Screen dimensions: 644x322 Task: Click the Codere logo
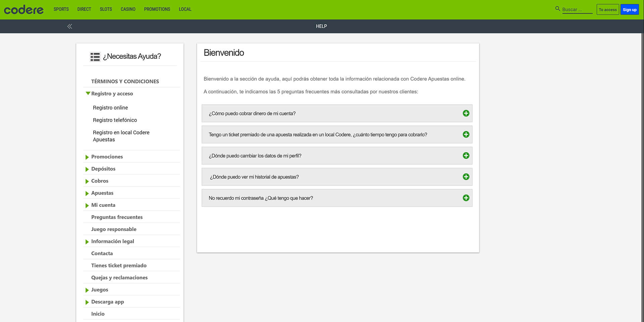[23, 10]
